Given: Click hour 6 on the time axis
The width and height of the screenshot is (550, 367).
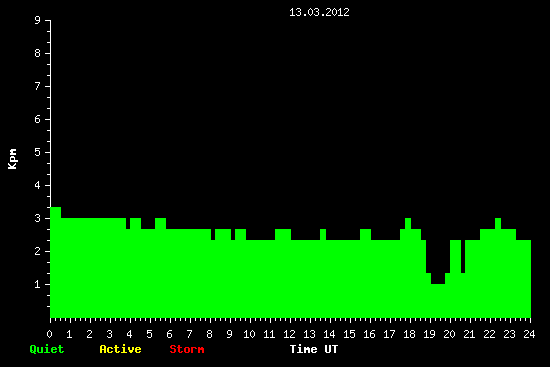Looking at the screenshot, I should (x=169, y=334).
